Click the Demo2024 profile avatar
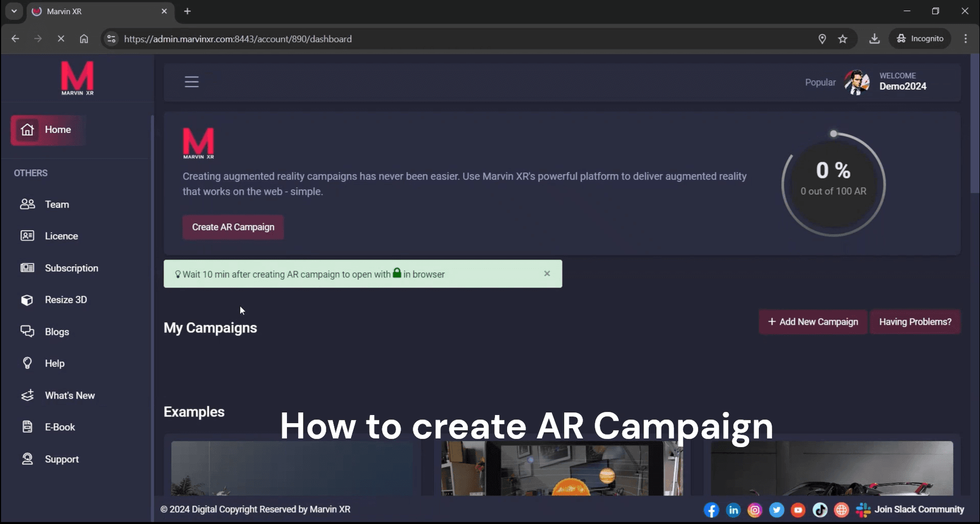The width and height of the screenshot is (980, 524). click(857, 82)
